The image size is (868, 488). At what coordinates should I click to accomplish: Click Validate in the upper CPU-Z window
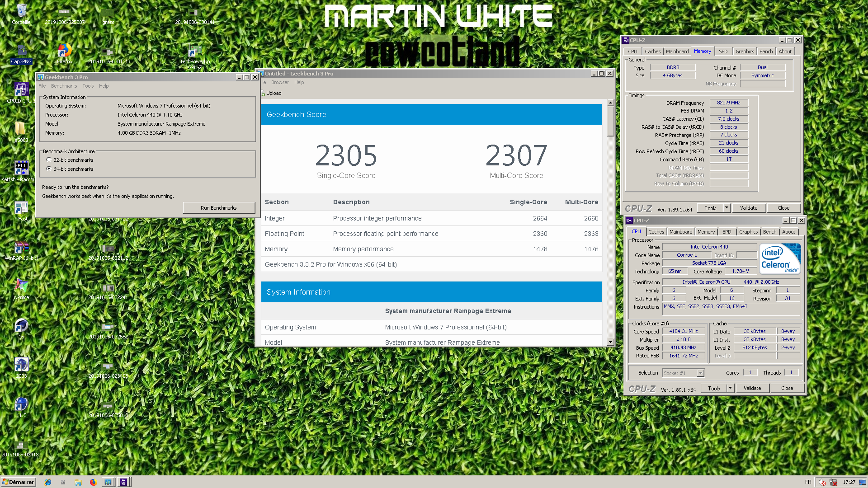pyautogui.click(x=749, y=208)
